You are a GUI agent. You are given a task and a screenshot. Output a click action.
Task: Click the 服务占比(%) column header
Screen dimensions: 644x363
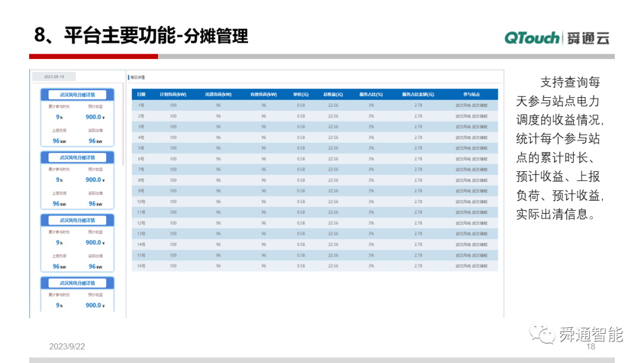coord(371,94)
